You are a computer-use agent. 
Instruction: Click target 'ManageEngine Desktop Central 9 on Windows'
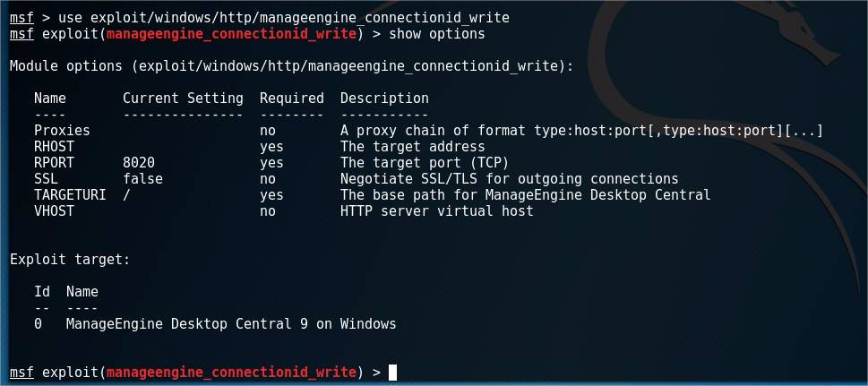231,324
